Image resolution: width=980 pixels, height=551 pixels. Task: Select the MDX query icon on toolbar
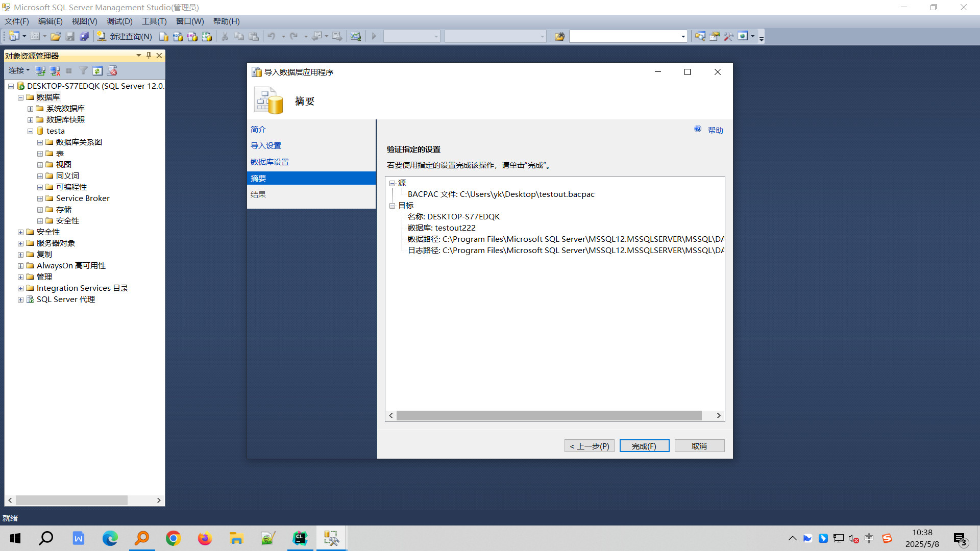coord(178,36)
